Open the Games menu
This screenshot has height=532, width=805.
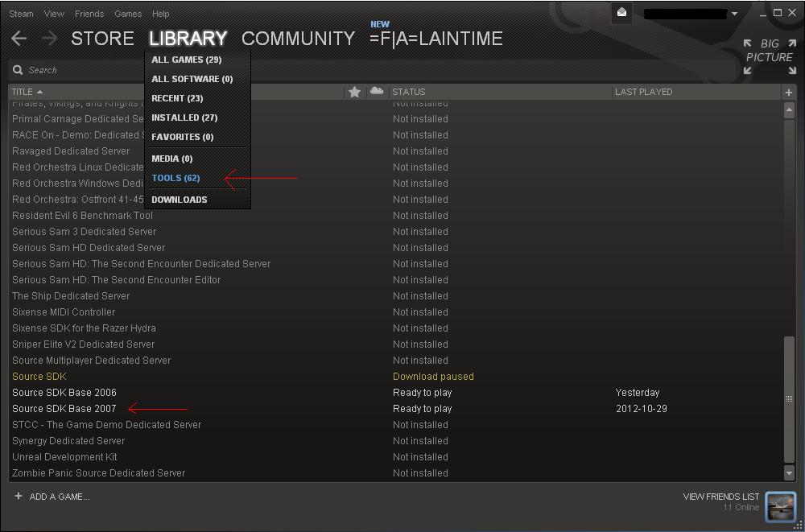(128, 14)
